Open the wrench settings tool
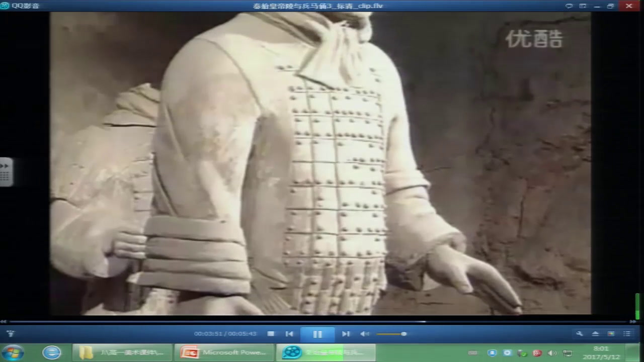Image resolution: width=644 pixels, height=362 pixels. point(580,334)
